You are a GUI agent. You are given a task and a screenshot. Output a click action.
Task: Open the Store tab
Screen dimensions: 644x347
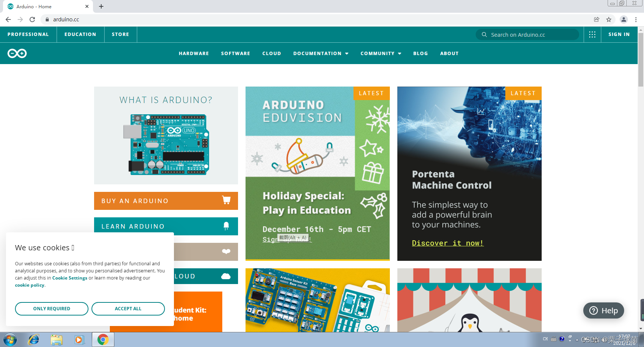(120, 34)
